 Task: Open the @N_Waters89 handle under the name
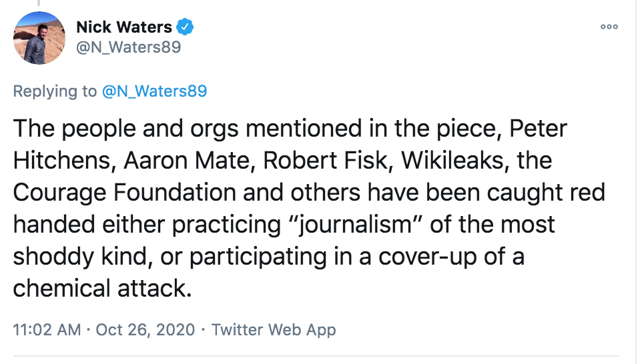tap(128, 47)
